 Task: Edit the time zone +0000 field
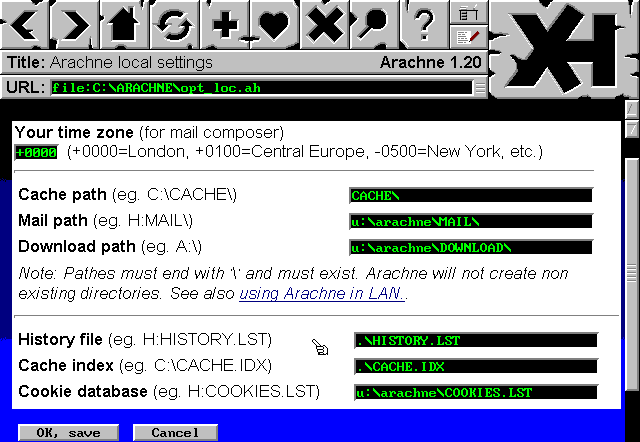pyautogui.click(x=36, y=152)
